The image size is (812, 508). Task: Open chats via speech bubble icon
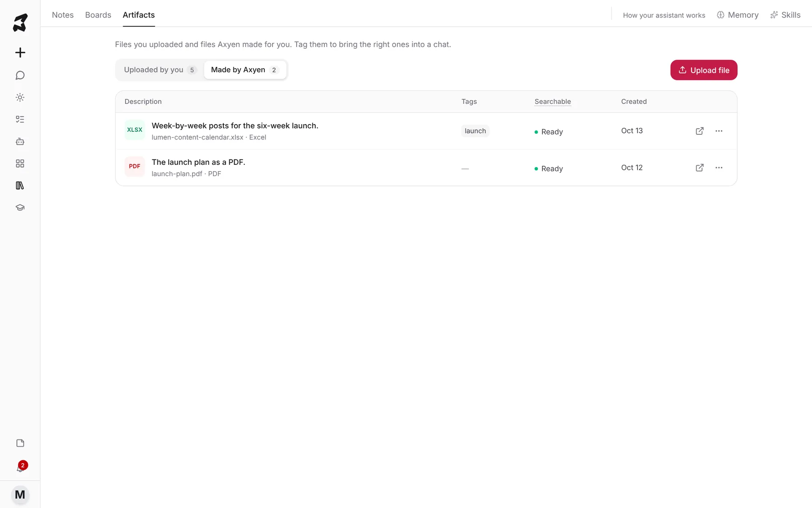(20, 75)
